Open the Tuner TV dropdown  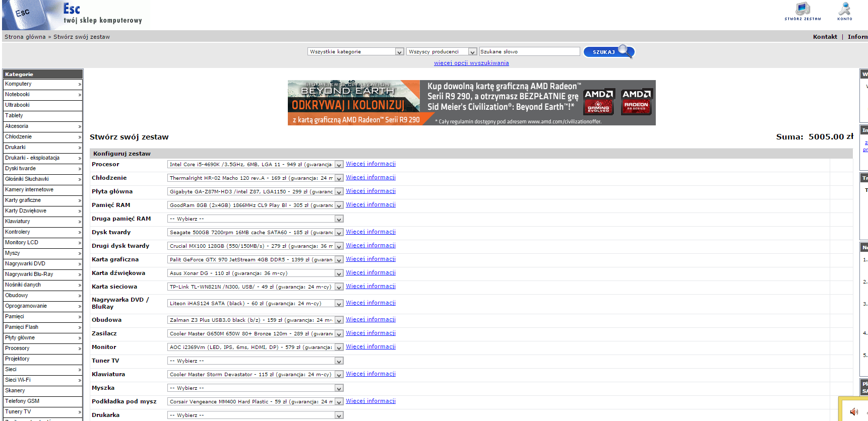click(x=255, y=361)
